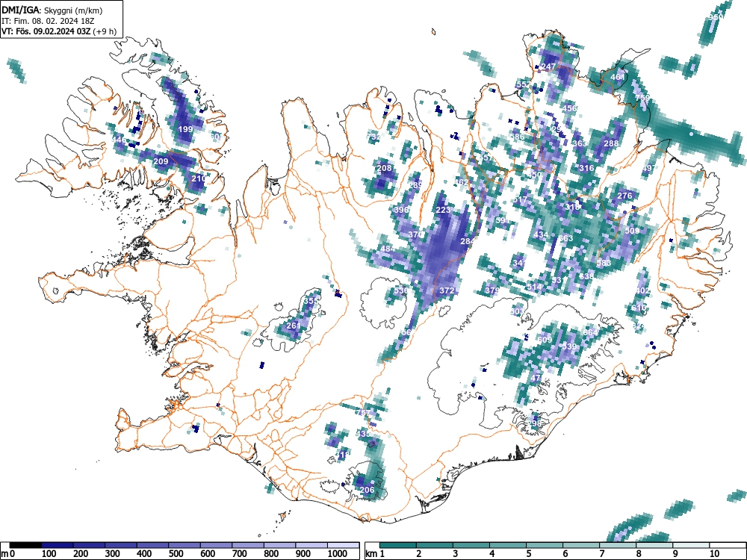747x560 pixels.
Task: Click the '100' label on the metre legend
Action: (x=49, y=554)
